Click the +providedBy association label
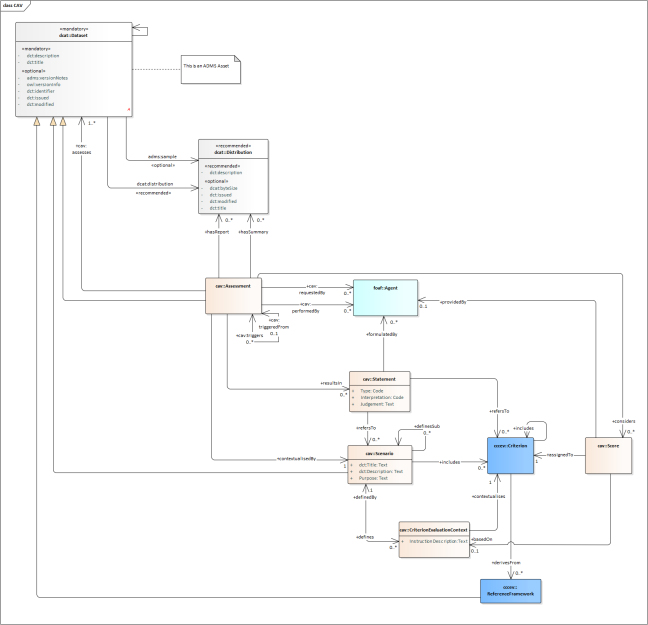 [453, 302]
